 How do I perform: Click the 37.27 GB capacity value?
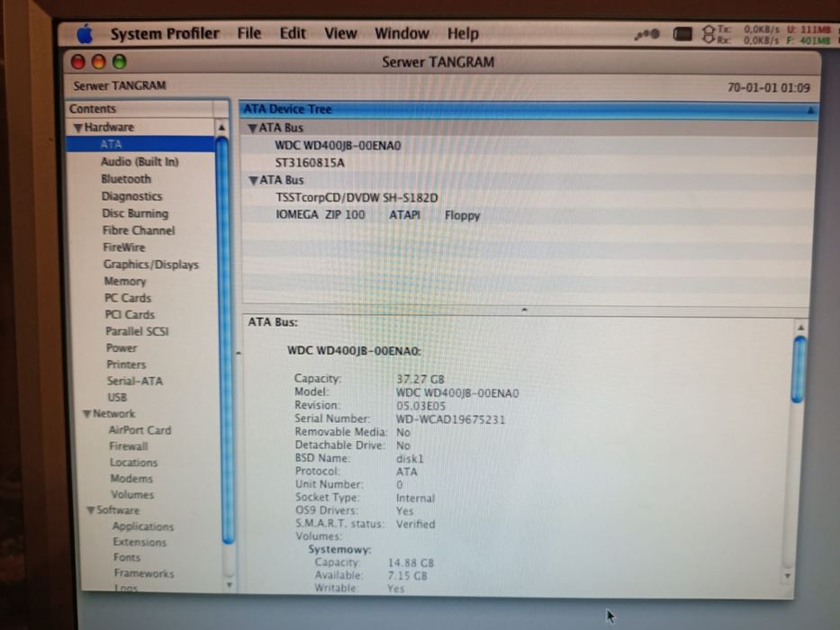pos(420,379)
